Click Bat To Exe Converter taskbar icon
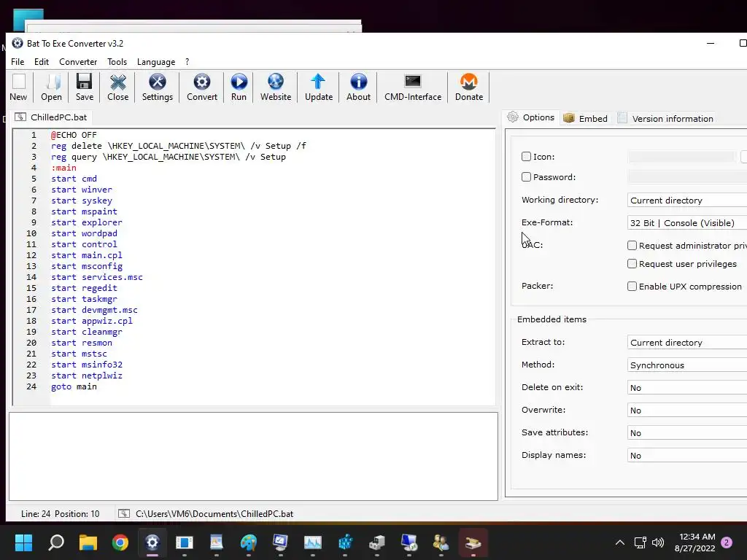 (x=152, y=542)
